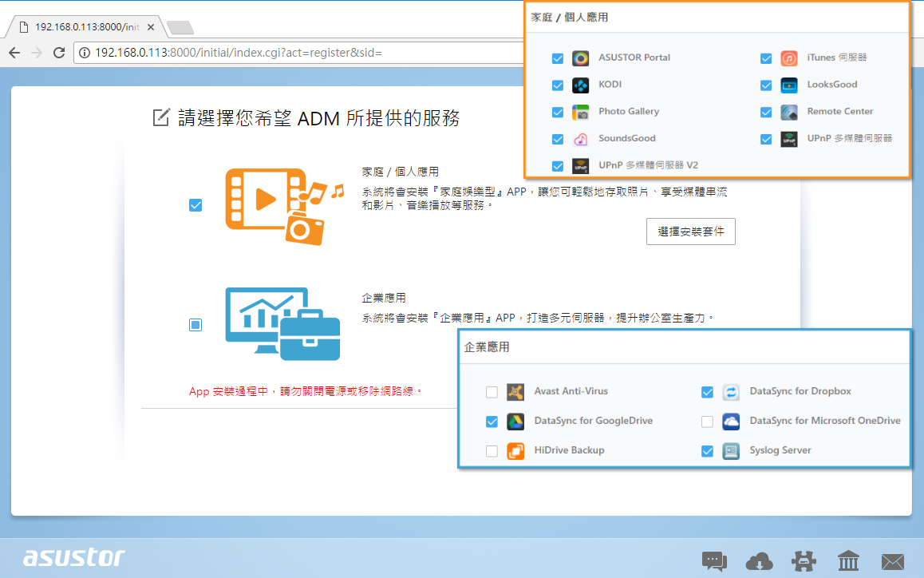Image resolution: width=924 pixels, height=578 pixels.
Task: Toggle the 企業應用 main checkbox
Action: [195, 325]
